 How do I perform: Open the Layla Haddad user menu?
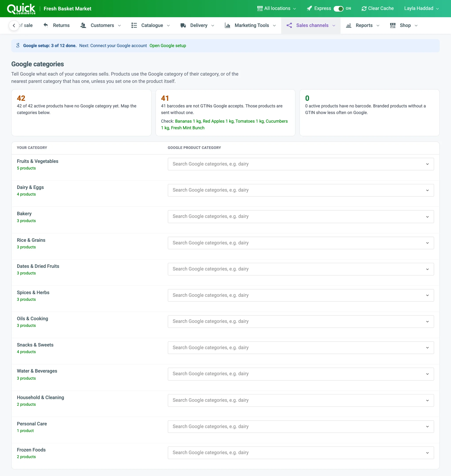pyautogui.click(x=421, y=8)
